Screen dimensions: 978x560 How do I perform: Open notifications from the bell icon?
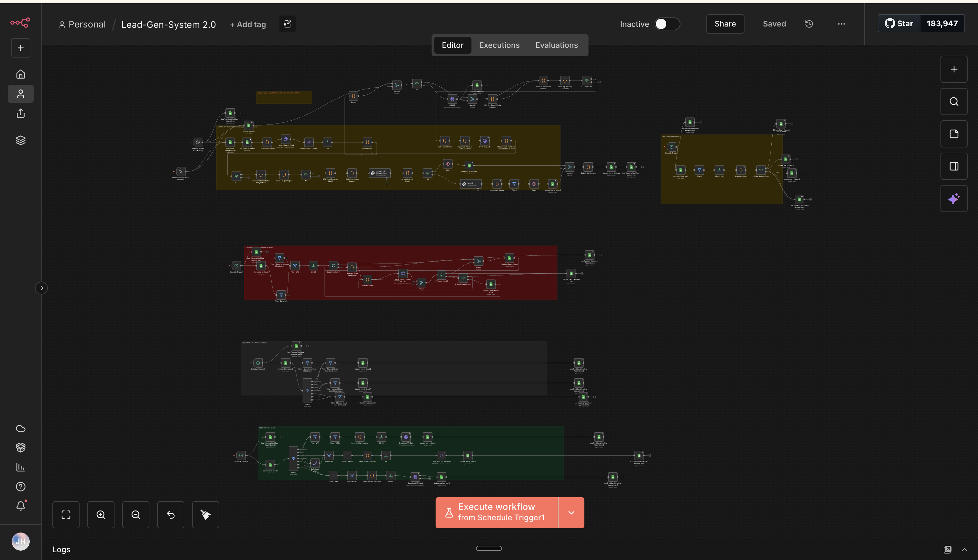pos(20,506)
